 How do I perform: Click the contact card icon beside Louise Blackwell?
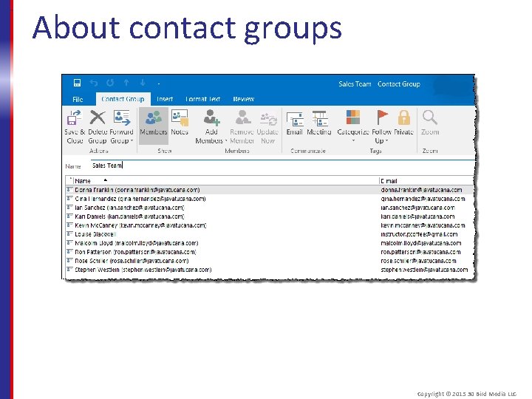[x=69, y=233]
